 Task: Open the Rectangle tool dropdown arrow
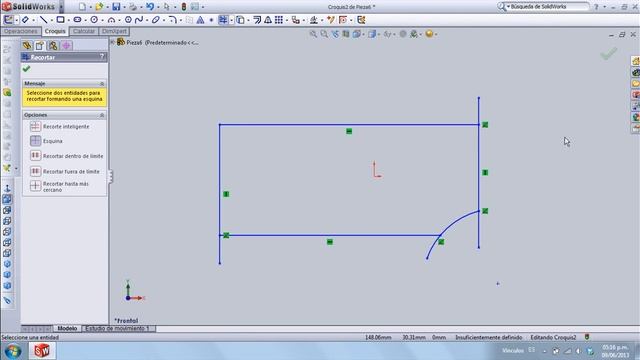68,20
